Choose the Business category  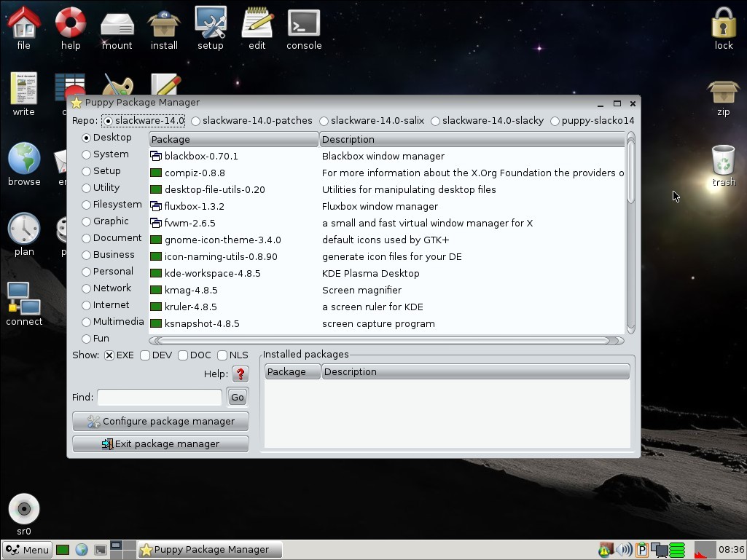pyautogui.click(x=108, y=255)
